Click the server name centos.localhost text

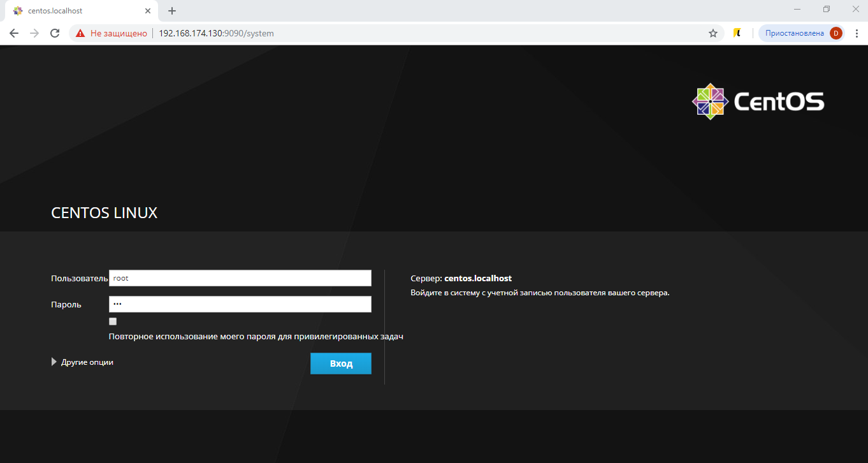478,279
